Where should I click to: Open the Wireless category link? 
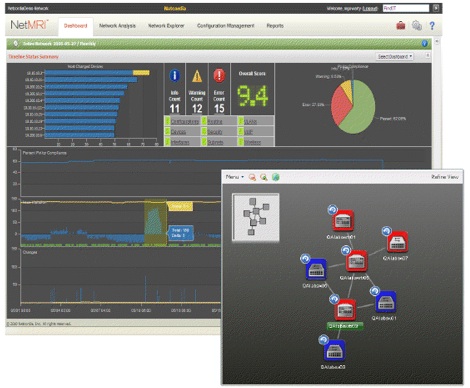coord(252,142)
